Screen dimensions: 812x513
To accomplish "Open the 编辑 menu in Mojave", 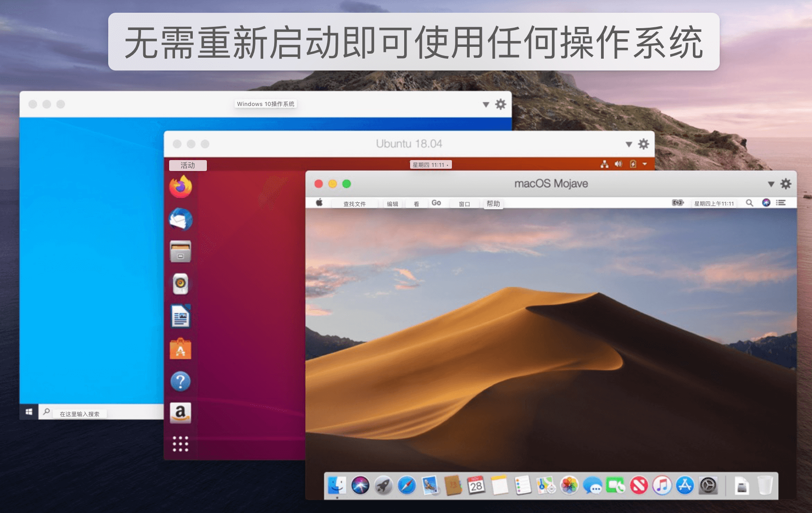I will coord(392,204).
